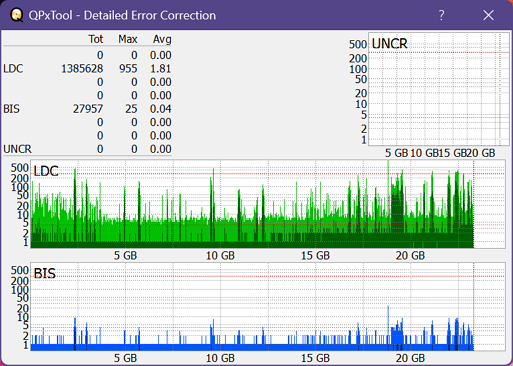Click the UNCR row label in table

point(17,149)
